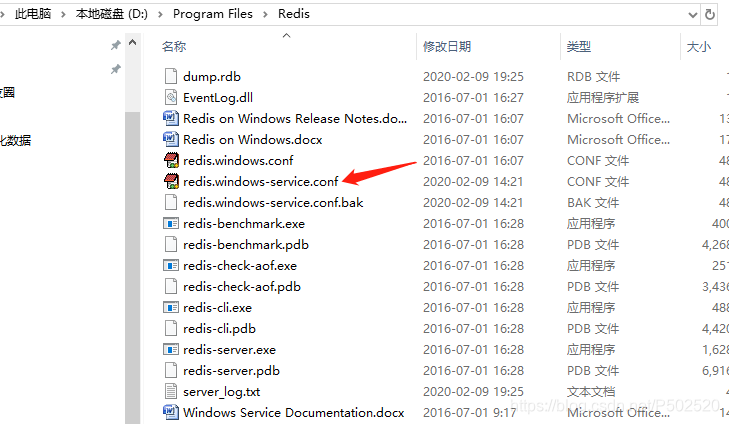Click the 应用程序扩展 type cell

coord(603,97)
